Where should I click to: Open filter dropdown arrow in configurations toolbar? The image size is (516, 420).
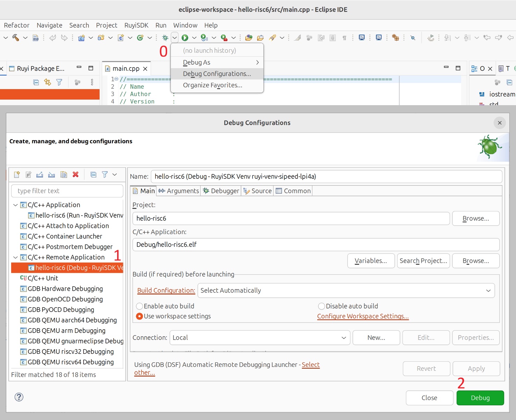pos(115,174)
